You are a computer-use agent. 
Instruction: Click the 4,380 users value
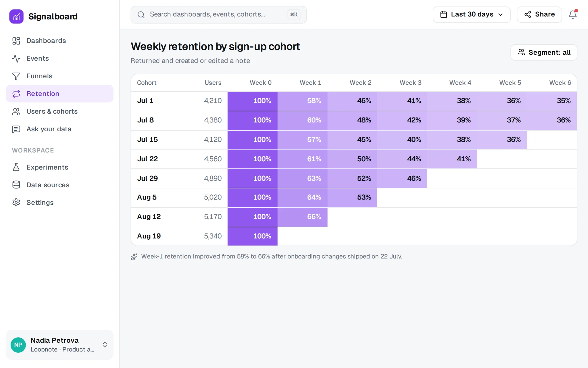(213, 120)
